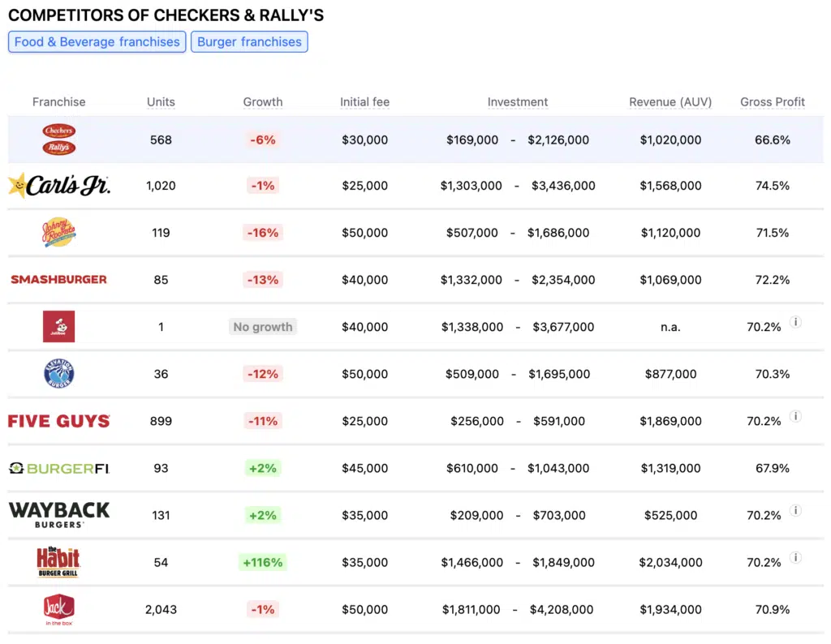The height and width of the screenshot is (644, 831).
Task: Select the Food & Beverage franchises filter
Action: point(97,41)
